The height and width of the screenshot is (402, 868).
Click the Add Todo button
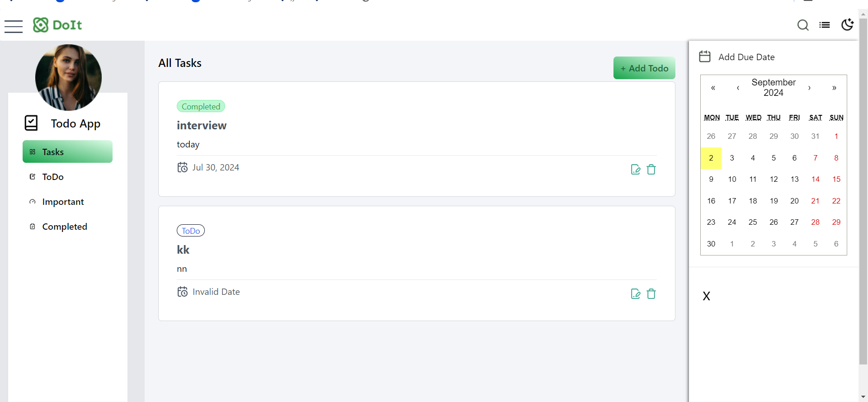click(644, 68)
